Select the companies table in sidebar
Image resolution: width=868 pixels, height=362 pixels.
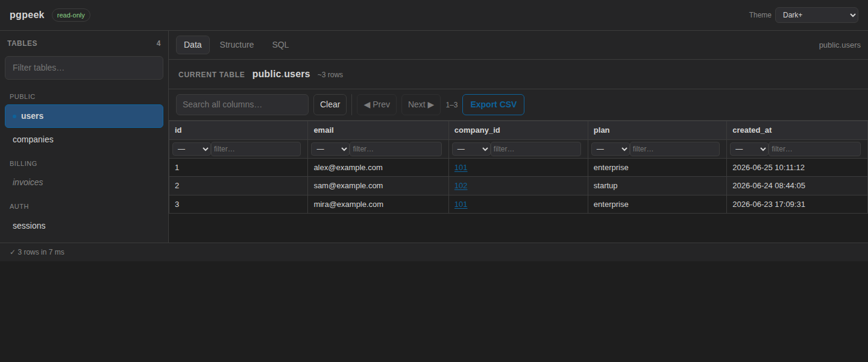84,139
